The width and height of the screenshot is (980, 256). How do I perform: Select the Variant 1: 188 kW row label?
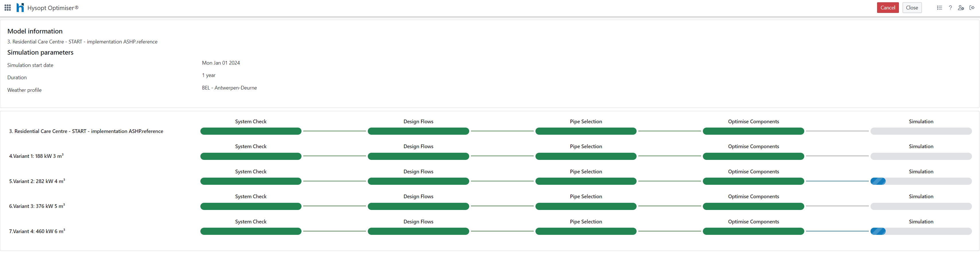pos(36,156)
